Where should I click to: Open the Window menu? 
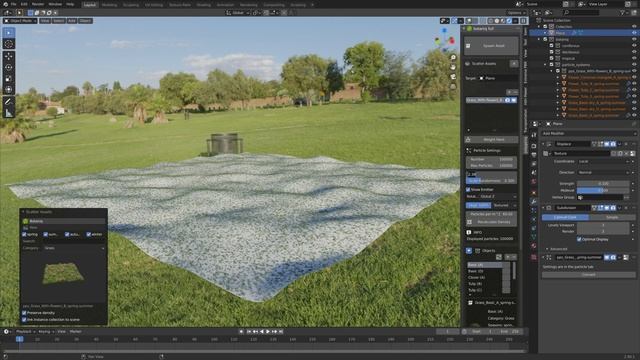point(55,4)
